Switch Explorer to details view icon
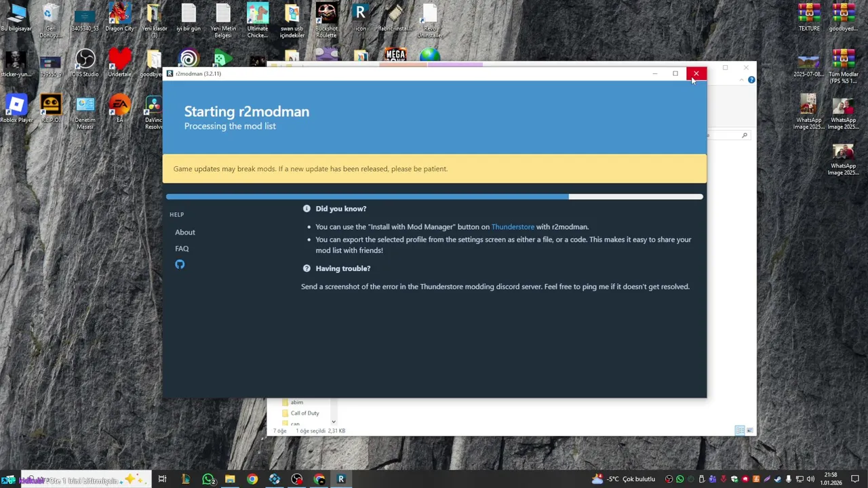868x488 pixels. pos(740,430)
